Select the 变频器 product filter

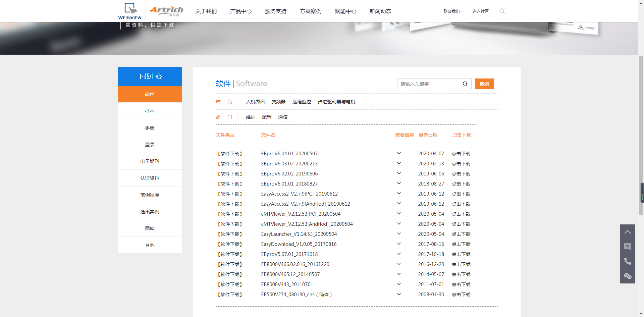pyautogui.click(x=278, y=101)
